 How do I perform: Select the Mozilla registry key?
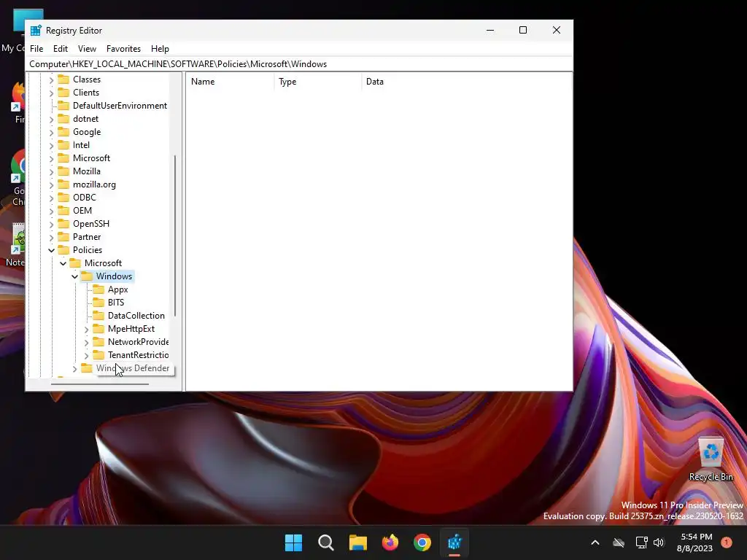87,171
